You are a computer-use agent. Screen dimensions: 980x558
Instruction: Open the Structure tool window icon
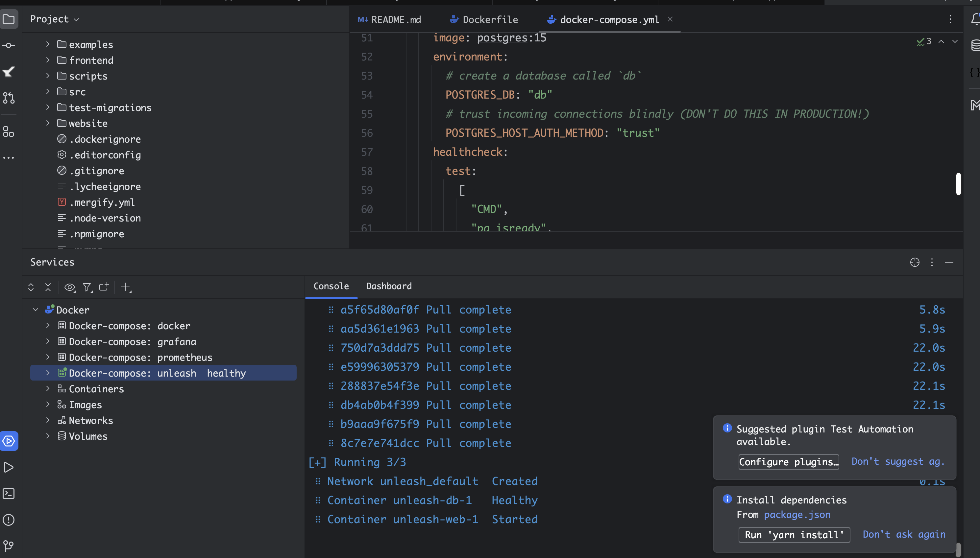pyautogui.click(x=9, y=132)
